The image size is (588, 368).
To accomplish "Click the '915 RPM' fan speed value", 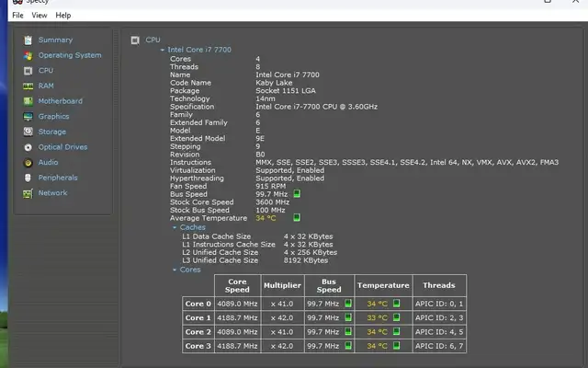I will coord(271,186).
